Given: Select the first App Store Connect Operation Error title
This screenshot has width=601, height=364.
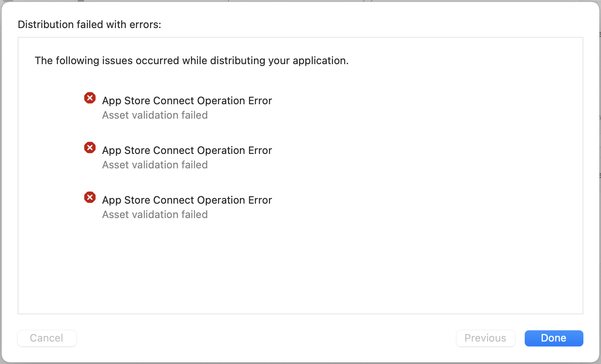Looking at the screenshot, I should click(x=187, y=101).
